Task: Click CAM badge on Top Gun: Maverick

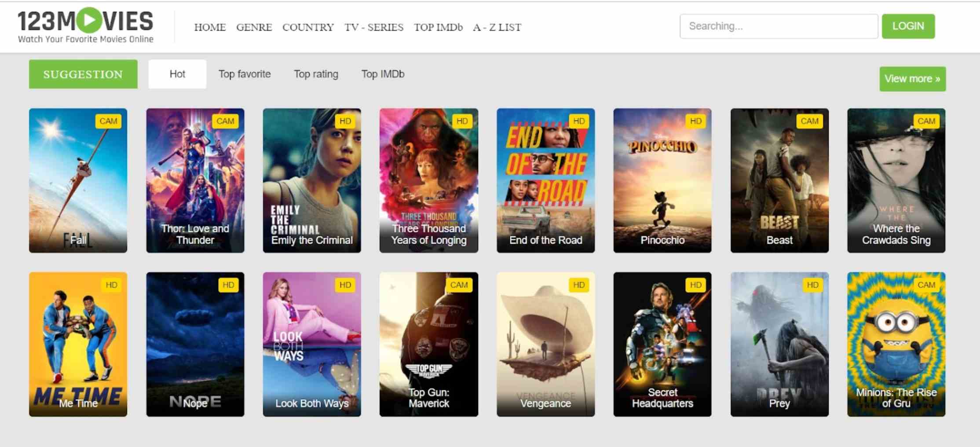Action: click(459, 285)
